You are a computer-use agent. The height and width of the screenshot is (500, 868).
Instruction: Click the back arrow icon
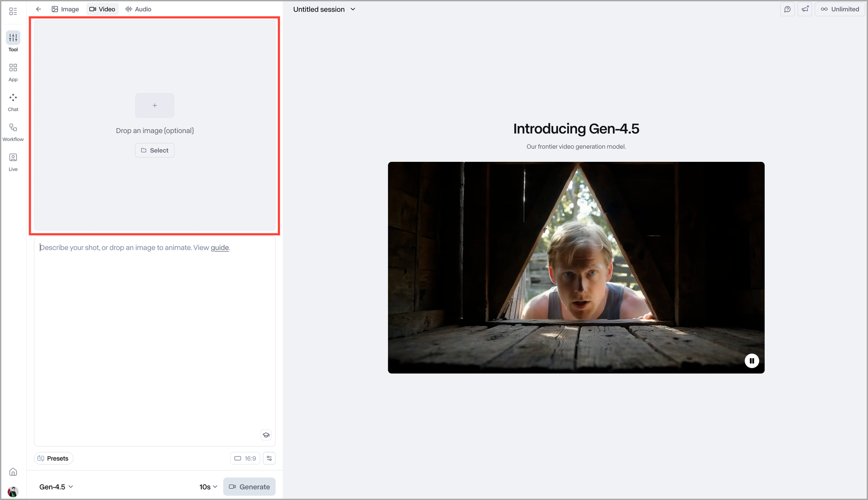pos(39,9)
